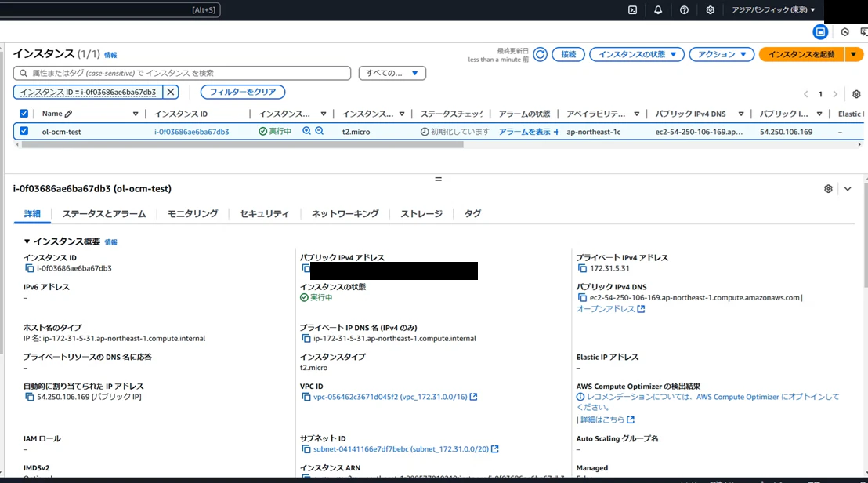Copy the VPC ID value
Viewport: 868px width, 483px height.
pos(306,398)
